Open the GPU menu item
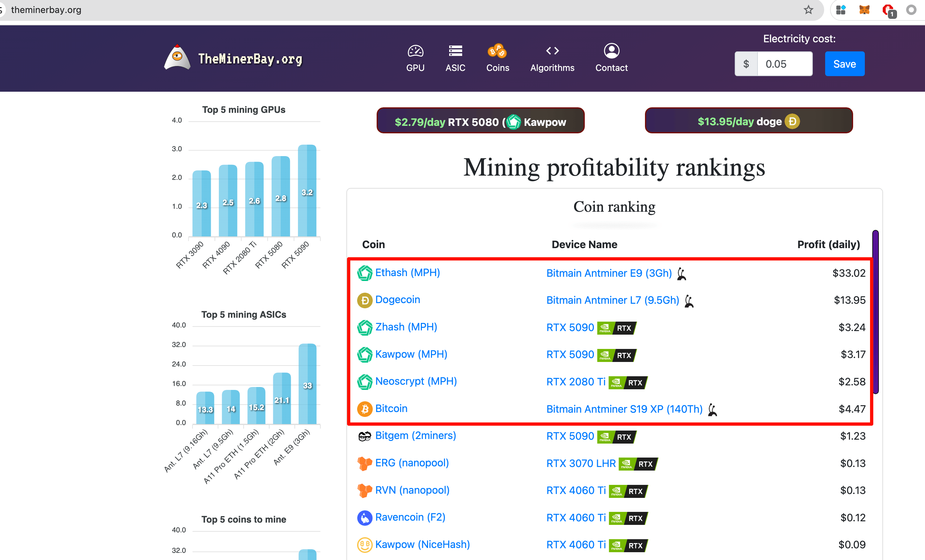 pyautogui.click(x=415, y=59)
